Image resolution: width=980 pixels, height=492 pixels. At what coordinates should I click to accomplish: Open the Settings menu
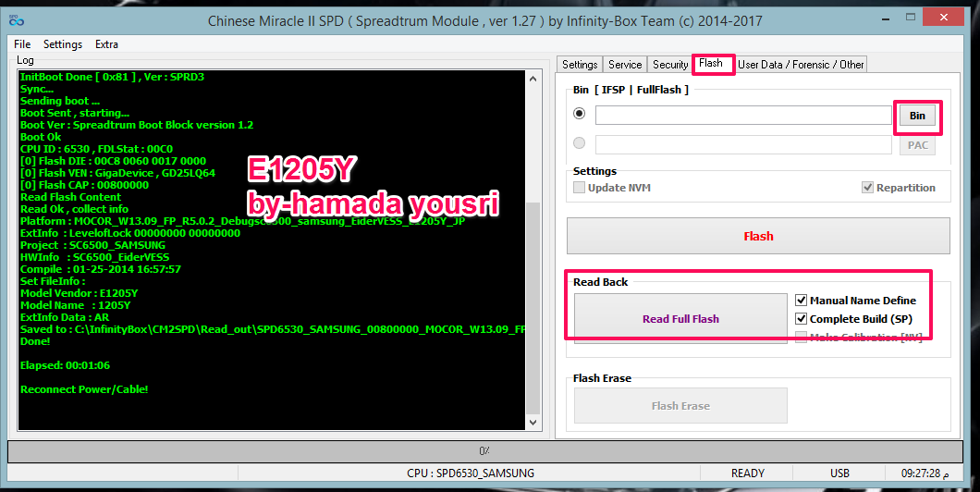tap(63, 44)
